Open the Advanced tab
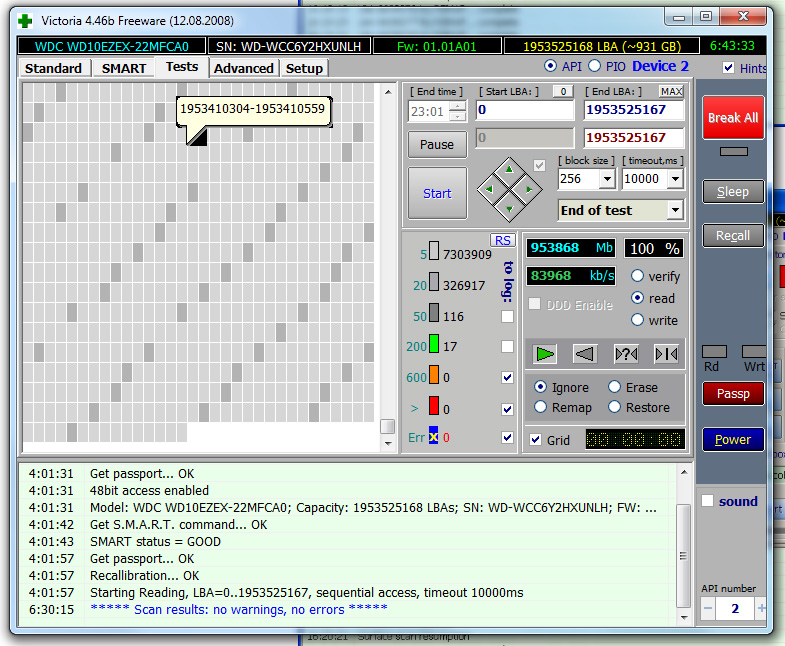The height and width of the screenshot is (646, 785). pos(243,68)
